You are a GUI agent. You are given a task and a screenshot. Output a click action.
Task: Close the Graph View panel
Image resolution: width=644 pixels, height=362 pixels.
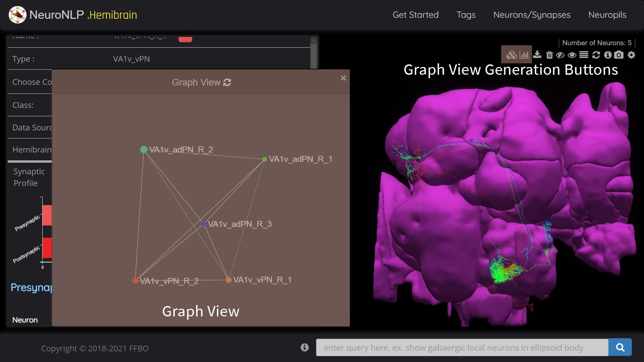point(343,78)
